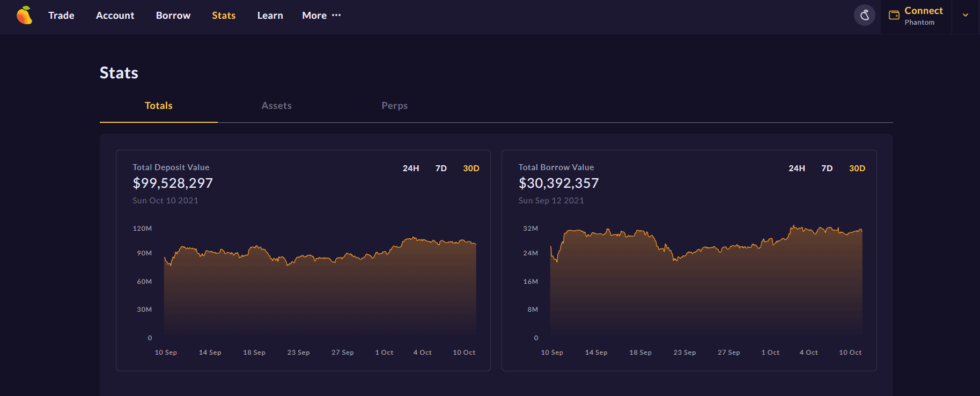Image resolution: width=980 pixels, height=396 pixels.
Task: Click the $99,528,297 deposit value
Action: (173, 184)
